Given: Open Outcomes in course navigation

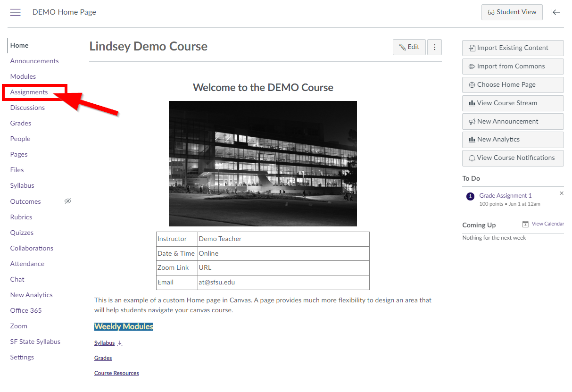Looking at the screenshot, I should click(25, 201).
